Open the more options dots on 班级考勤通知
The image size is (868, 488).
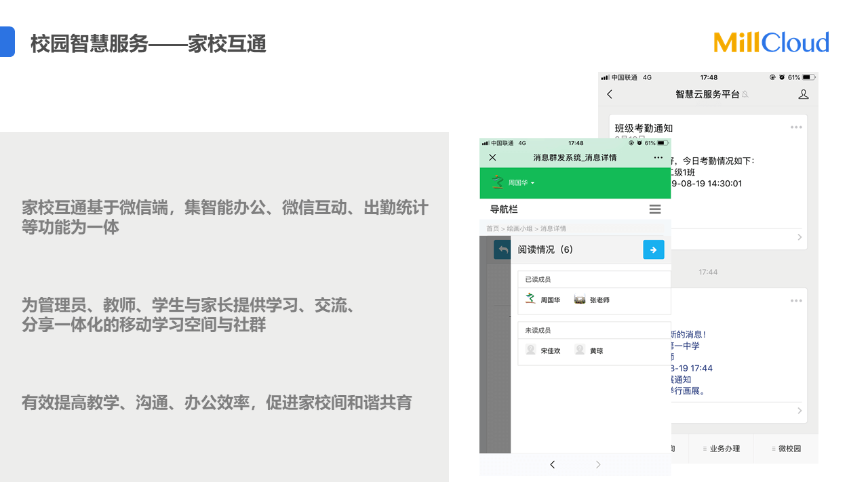point(796,127)
